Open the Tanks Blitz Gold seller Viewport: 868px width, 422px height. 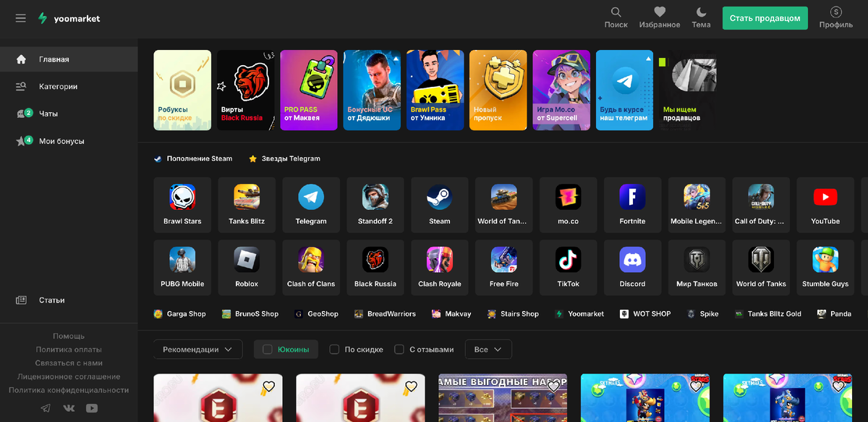click(x=768, y=314)
